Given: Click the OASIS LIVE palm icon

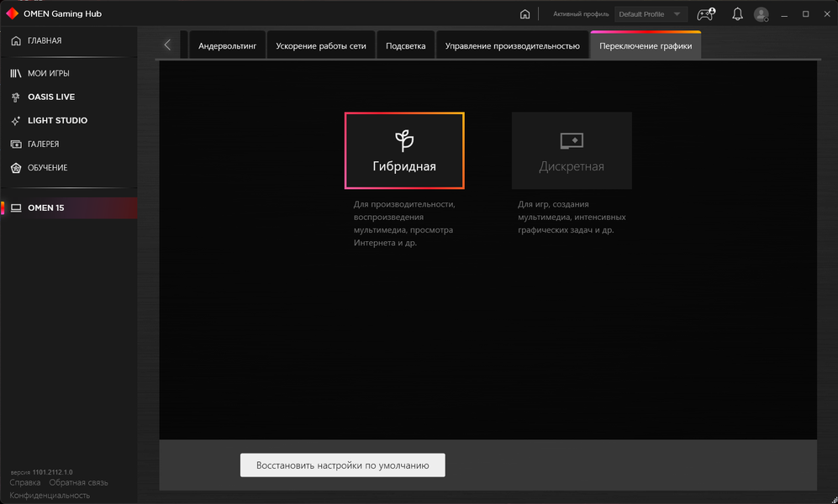Looking at the screenshot, I should click(15, 97).
